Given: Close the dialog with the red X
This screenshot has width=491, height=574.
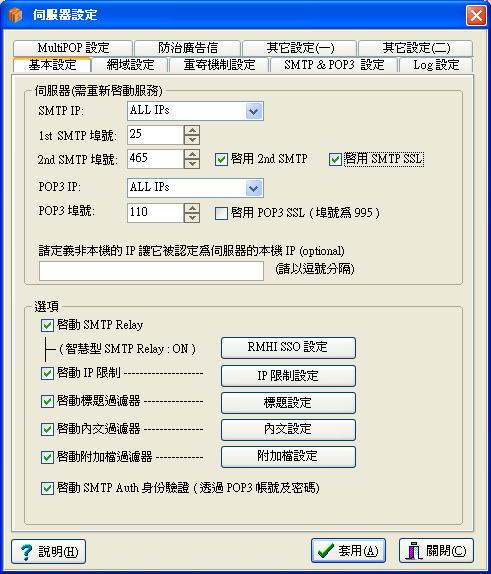Looking at the screenshot, I should 476,15.
